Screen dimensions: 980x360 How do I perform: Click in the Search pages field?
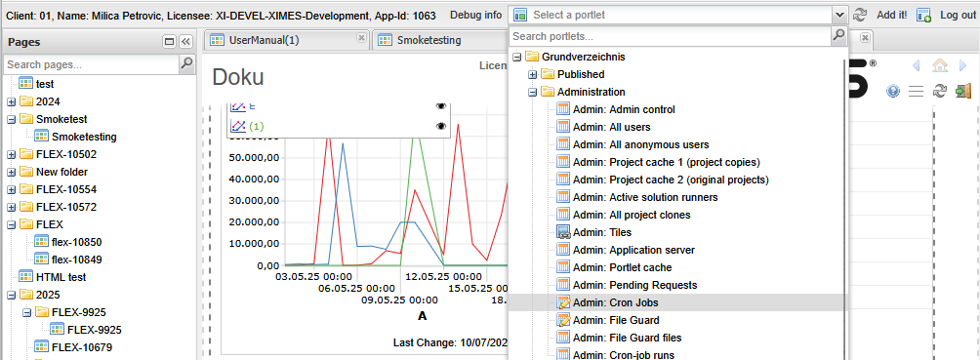coord(92,63)
